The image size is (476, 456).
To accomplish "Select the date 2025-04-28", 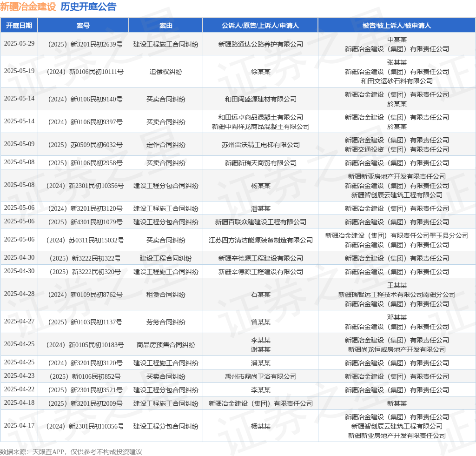I will pos(19,294).
